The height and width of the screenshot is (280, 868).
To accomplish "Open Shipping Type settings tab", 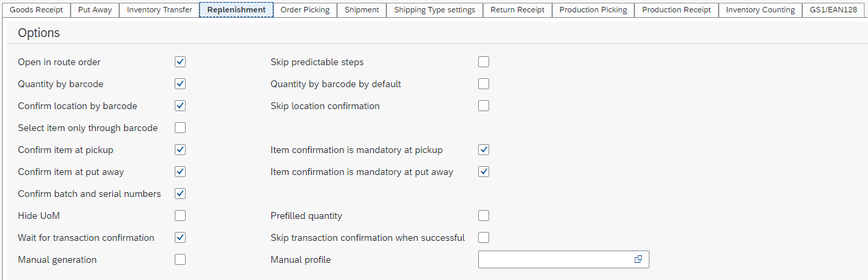I will pyautogui.click(x=434, y=10).
